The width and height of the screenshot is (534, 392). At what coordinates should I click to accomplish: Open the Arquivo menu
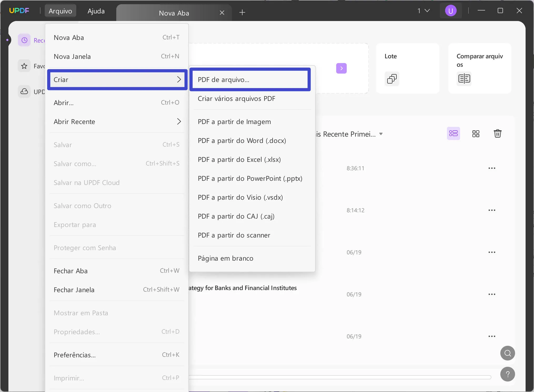(x=60, y=11)
